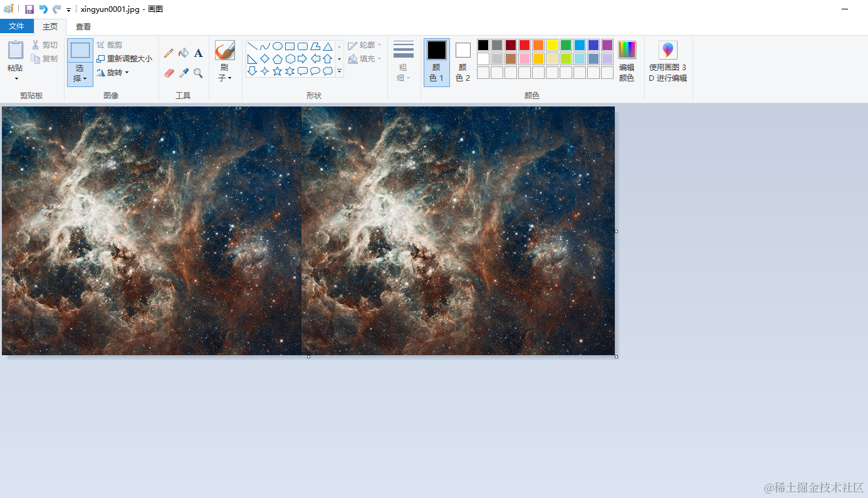The image size is (868, 498).
Task: Pick the Curve shape
Action: click(x=264, y=46)
